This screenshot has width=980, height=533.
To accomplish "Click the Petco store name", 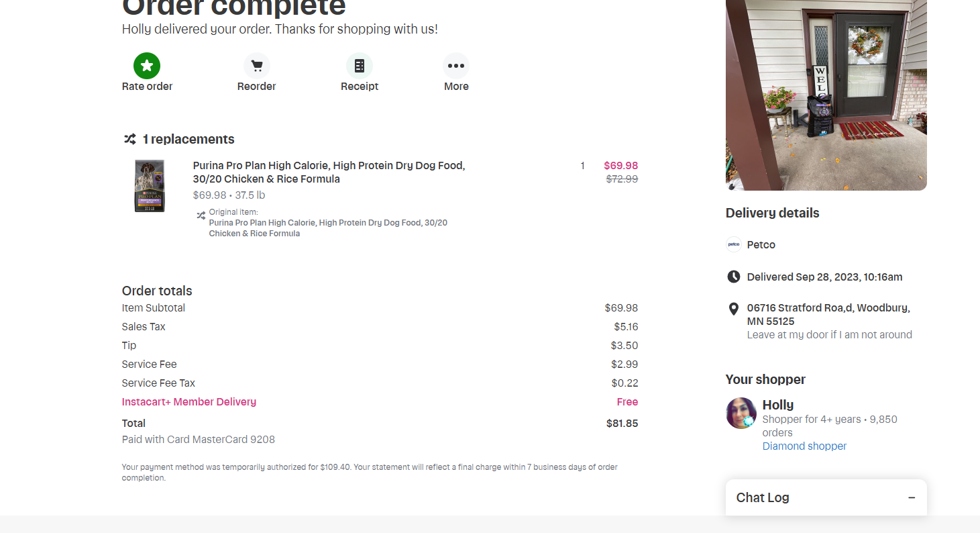I will tap(761, 244).
